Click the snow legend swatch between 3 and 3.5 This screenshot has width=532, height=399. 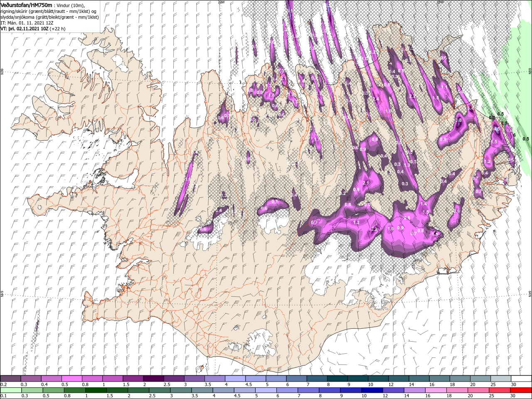[x=194, y=379]
